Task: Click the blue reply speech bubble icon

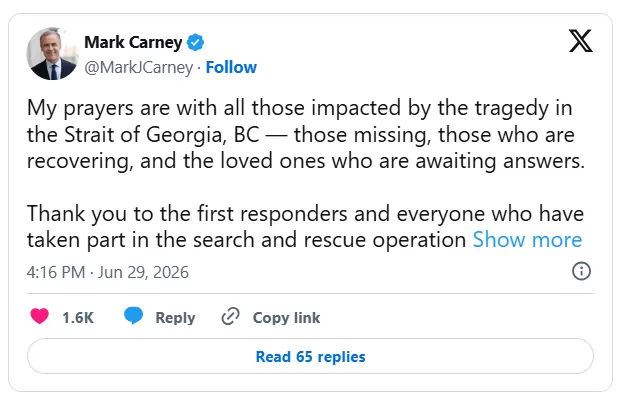Action: [133, 315]
